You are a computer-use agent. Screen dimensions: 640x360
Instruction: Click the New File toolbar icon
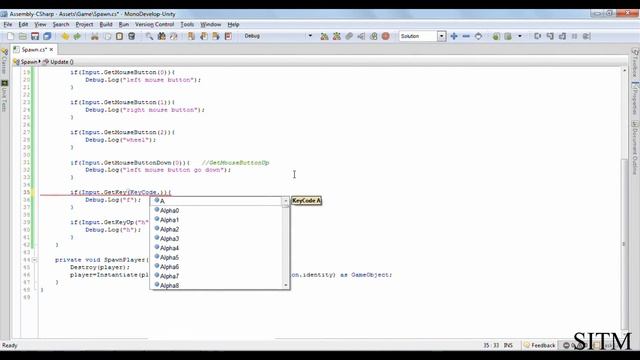[11, 36]
